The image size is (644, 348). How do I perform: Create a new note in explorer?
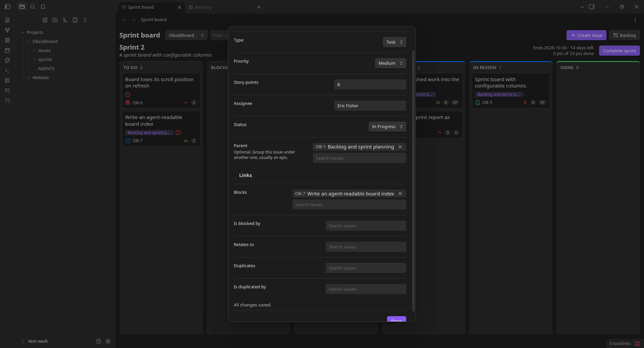coord(45,20)
